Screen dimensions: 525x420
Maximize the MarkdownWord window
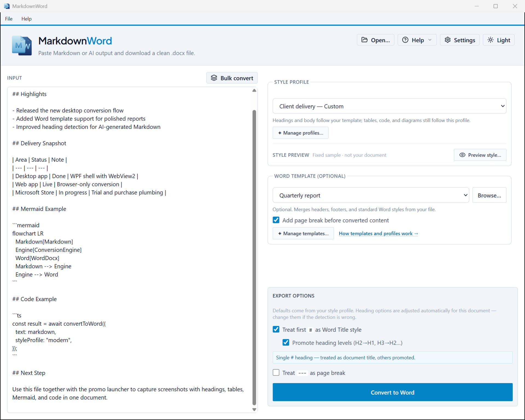[495, 6]
